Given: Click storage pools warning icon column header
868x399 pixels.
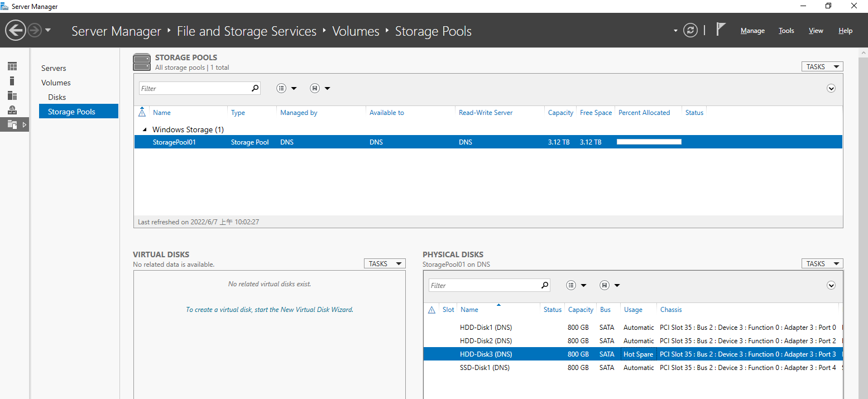Looking at the screenshot, I should 142,112.
